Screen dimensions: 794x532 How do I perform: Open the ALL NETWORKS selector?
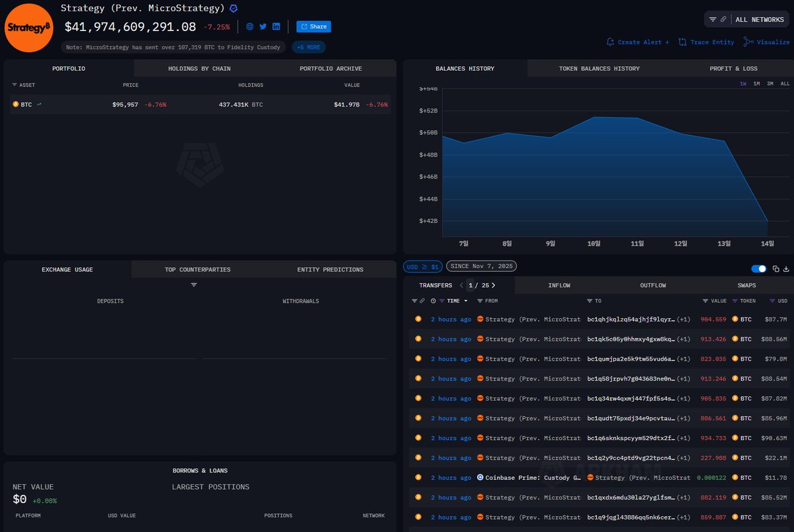click(760, 19)
